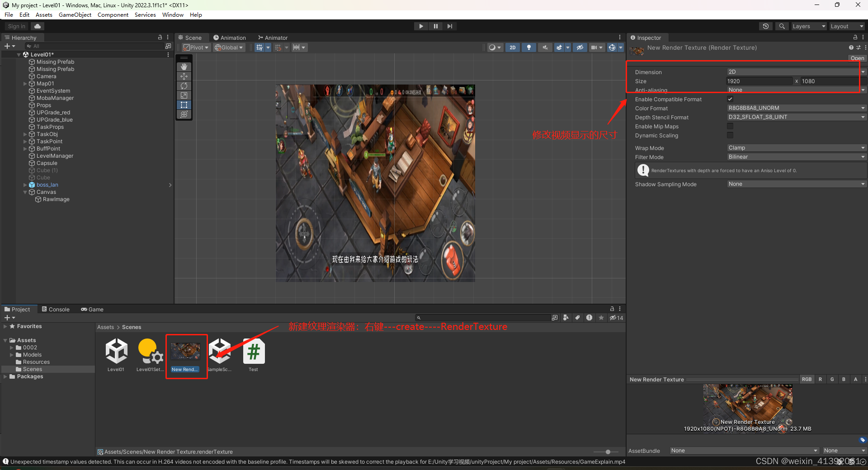Click the Open button in the Inspector
The width and height of the screenshot is (868, 470).
[x=857, y=58]
